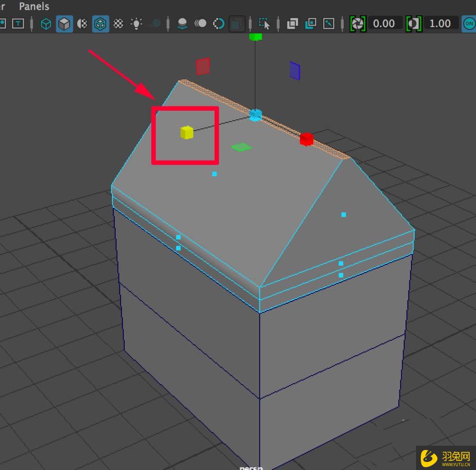Toggle wireframe on shaded display

coord(82,23)
